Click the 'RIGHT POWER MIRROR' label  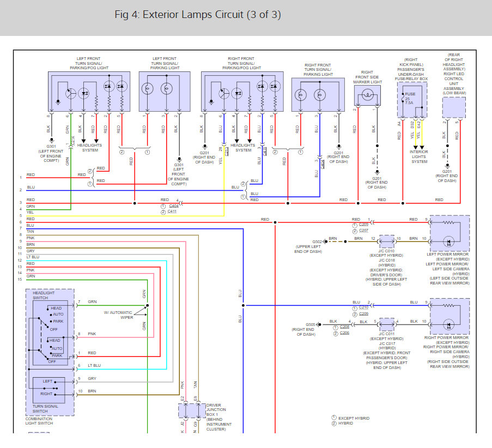(446, 337)
